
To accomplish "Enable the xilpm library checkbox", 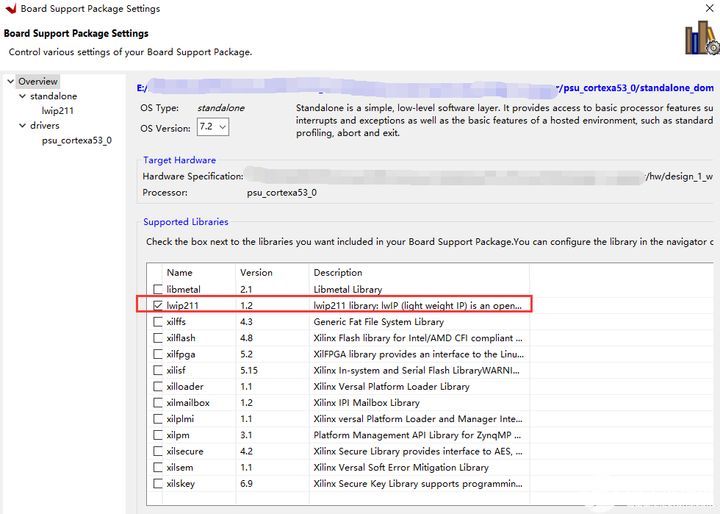I will (157, 435).
